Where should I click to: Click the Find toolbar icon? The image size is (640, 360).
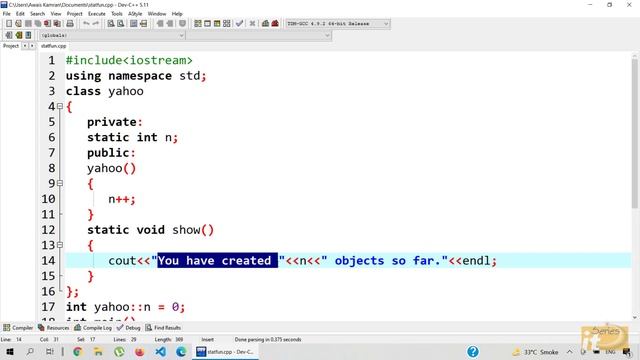pos(111,24)
